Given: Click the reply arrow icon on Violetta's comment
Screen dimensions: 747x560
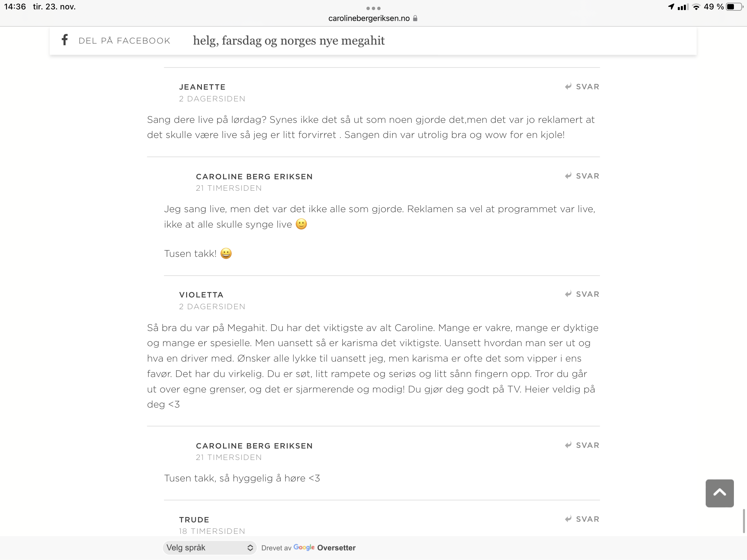Looking at the screenshot, I should [x=568, y=294].
